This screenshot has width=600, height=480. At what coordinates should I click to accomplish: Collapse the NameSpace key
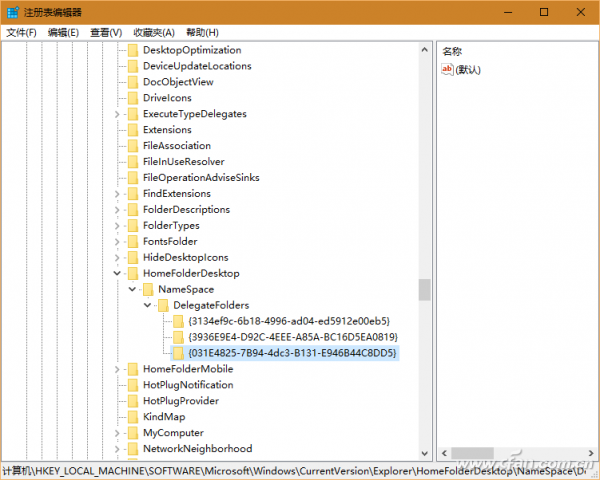coord(132,289)
